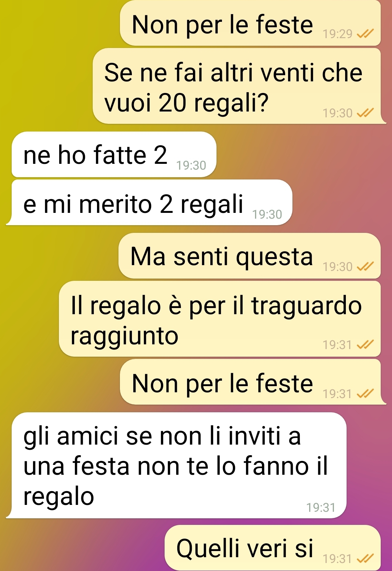This screenshot has height=571, width=392.
Task: Tap 19:31 timestamp on the "gli amici" message
Action: click(320, 507)
